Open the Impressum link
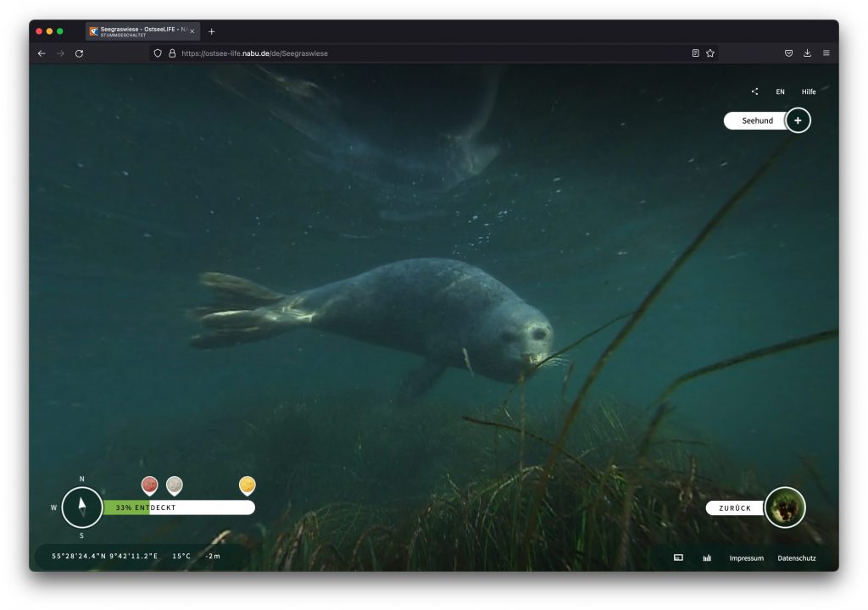The height and width of the screenshot is (610, 868). click(746, 558)
